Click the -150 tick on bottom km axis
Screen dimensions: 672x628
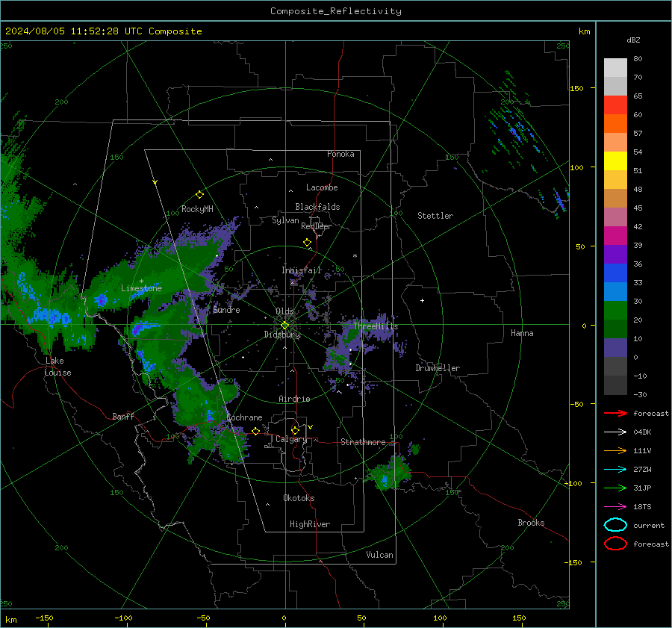pyautogui.click(x=44, y=618)
